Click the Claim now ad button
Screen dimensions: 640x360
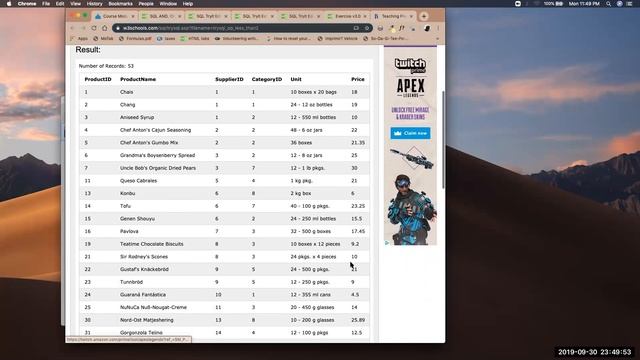tap(410, 133)
